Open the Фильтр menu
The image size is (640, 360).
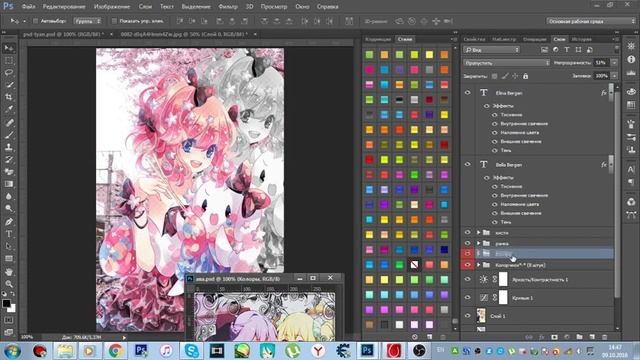228,7
